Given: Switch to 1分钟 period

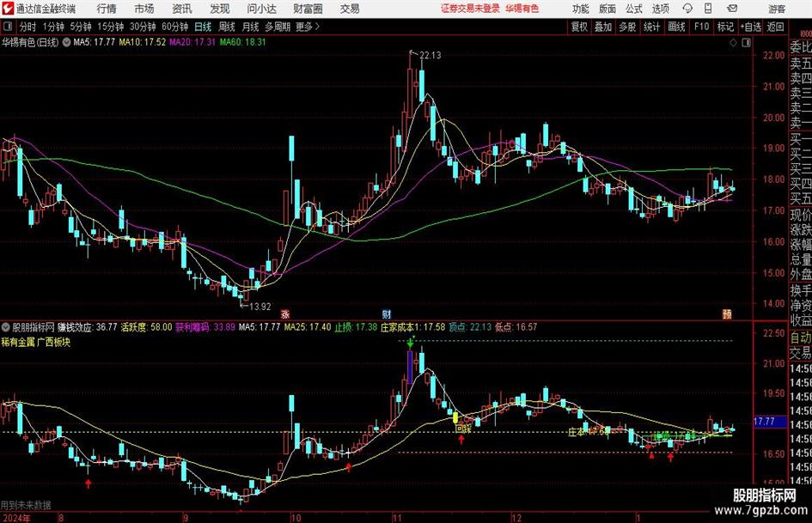Looking at the screenshot, I should 53,27.
